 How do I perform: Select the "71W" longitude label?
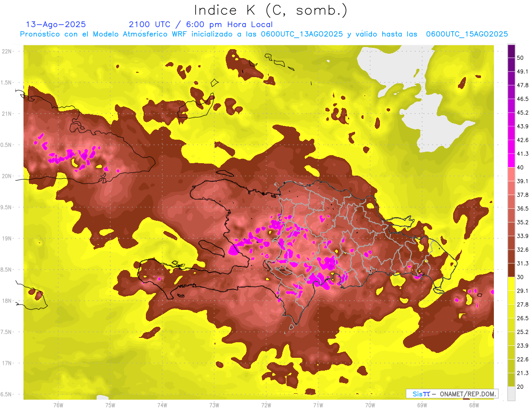(318, 405)
